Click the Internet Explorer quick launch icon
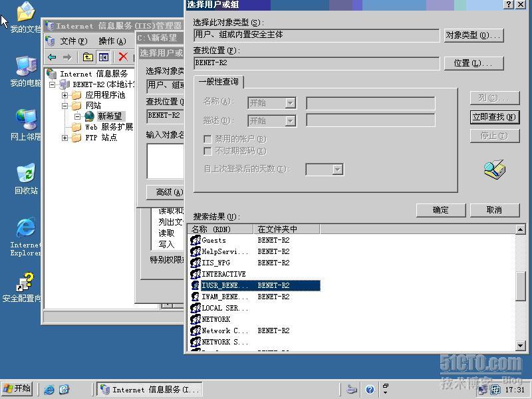The width and height of the screenshot is (532, 399). (x=49, y=389)
